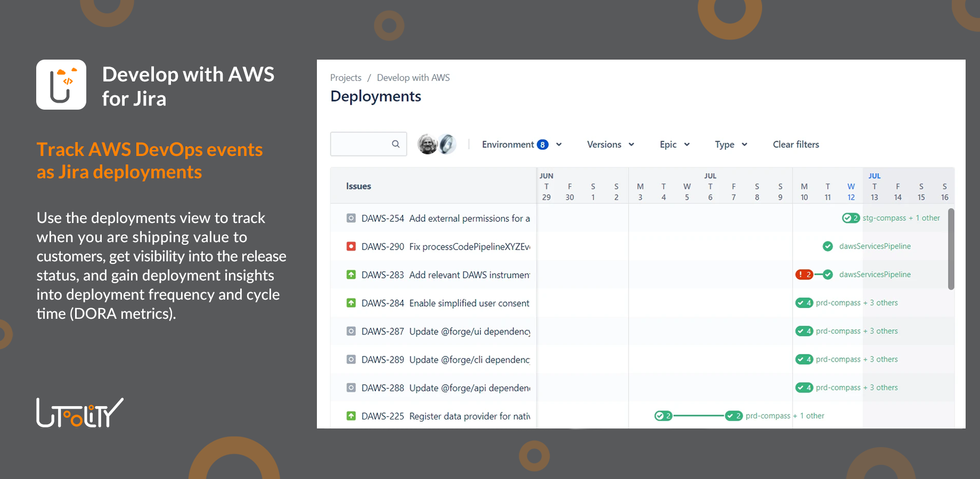This screenshot has width=980, height=479.
Task: Click DAWS-288 'prd-compass + 3 others' label
Action: tap(857, 387)
